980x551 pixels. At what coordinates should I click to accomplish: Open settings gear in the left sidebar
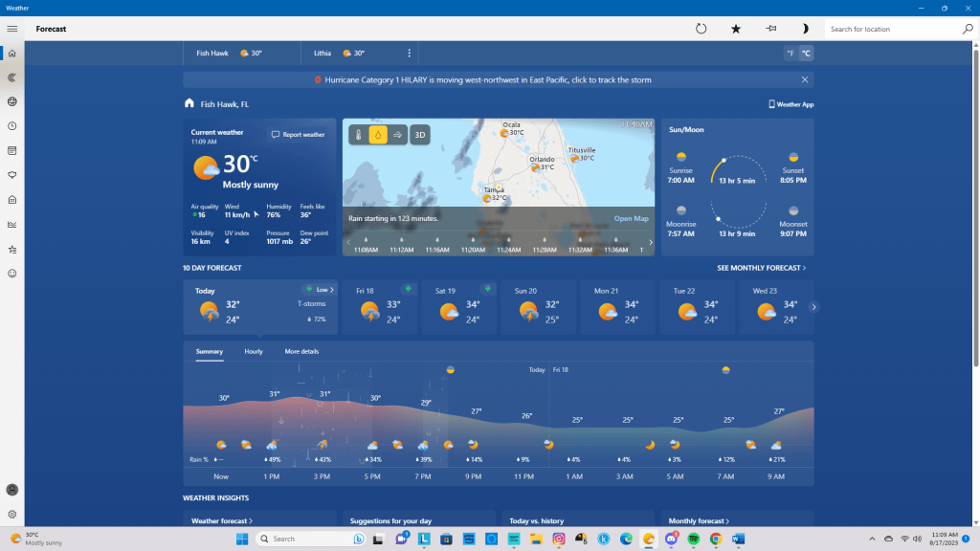(11, 514)
